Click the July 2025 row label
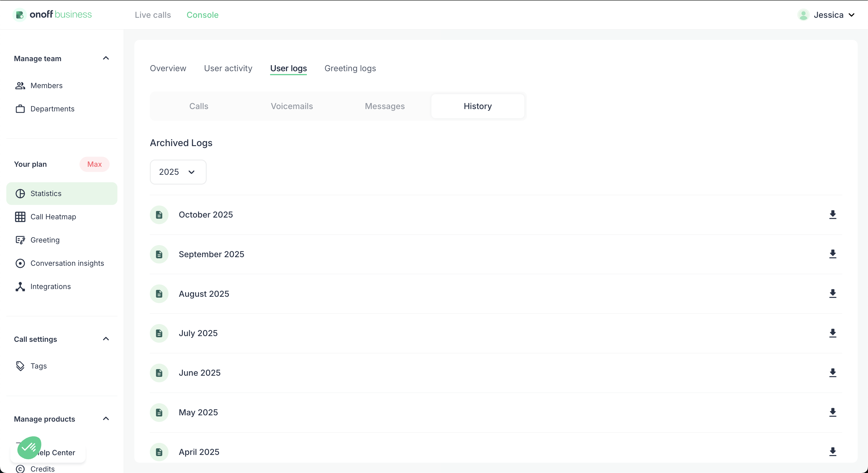868x473 pixels. click(x=198, y=333)
